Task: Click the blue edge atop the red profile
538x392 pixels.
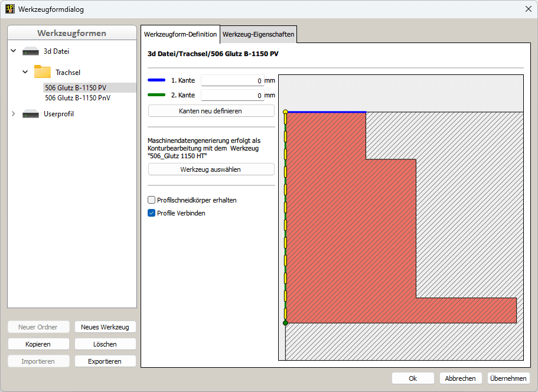Action: [325, 112]
